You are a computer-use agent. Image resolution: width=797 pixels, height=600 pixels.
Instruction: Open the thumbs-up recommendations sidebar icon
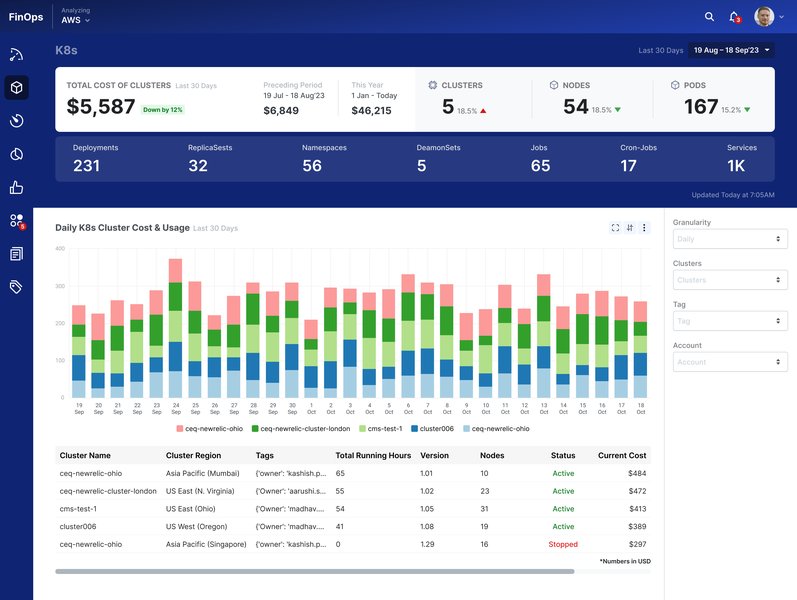pos(16,188)
